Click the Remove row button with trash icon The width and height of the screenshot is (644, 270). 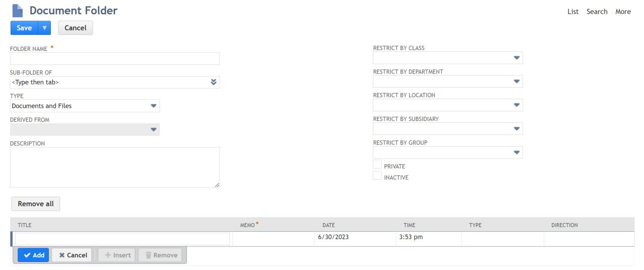coord(160,255)
